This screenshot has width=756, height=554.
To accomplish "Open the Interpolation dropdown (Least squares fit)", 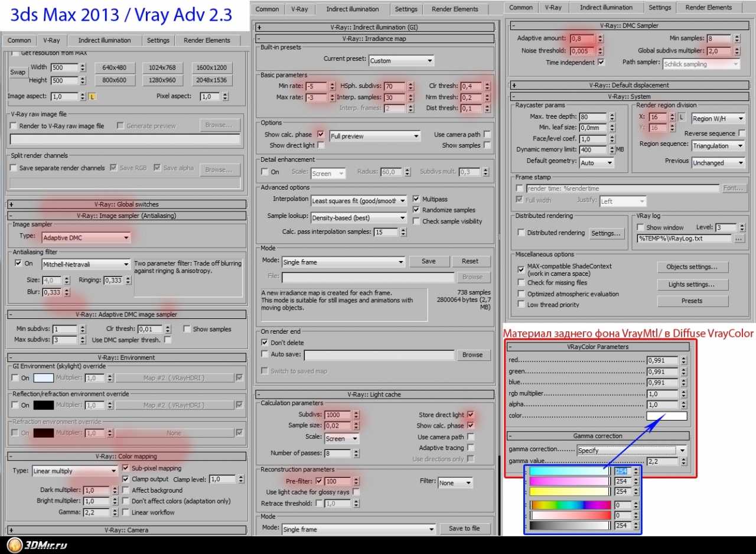I will click(359, 201).
